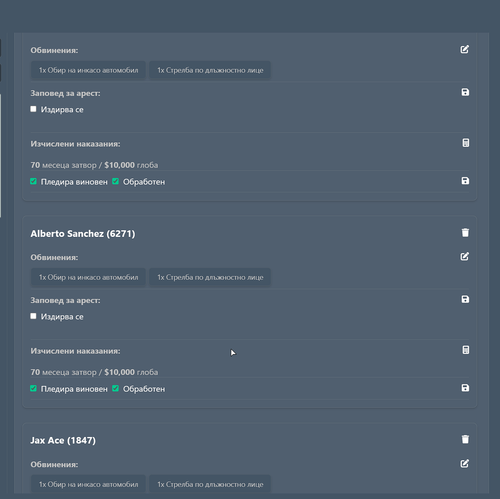Screen dimensions: 500x499
Task: Uncheck 'Обработен' for Alberto Sanchez
Action: 115,388
